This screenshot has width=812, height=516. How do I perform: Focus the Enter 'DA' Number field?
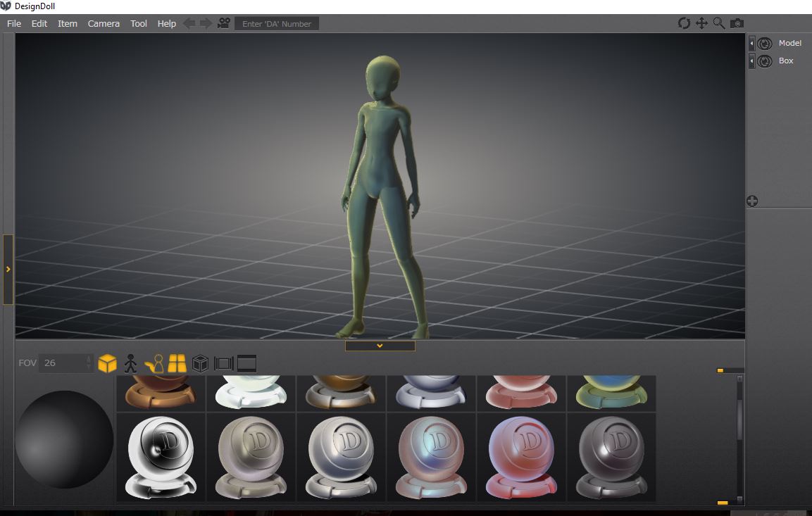277,24
